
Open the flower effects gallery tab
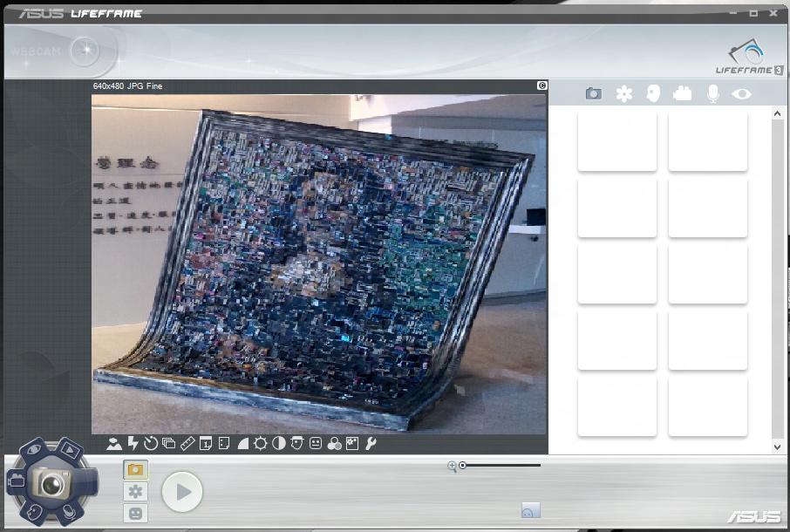pyautogui.click(x=623, y=93)
